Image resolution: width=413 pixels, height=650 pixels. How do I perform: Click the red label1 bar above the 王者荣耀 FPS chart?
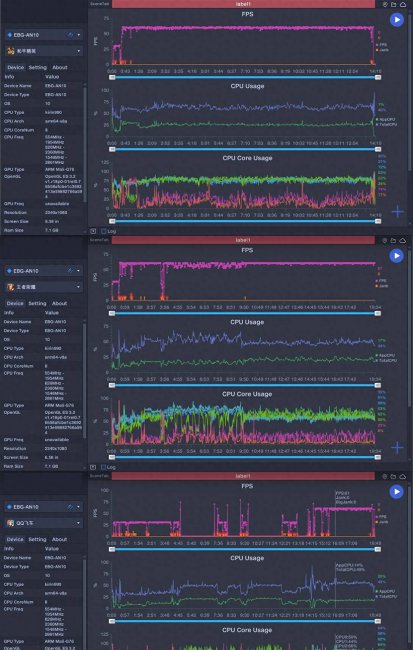[x=243, y=240]
